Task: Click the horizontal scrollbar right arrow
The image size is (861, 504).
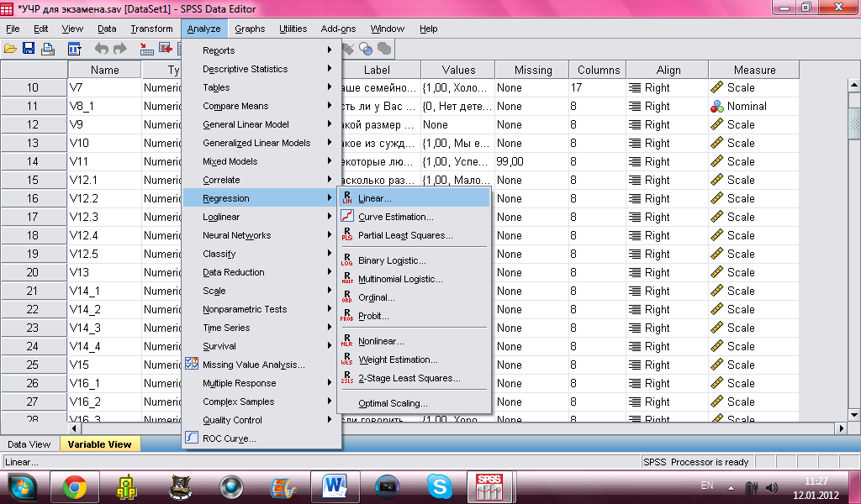Action: 841,428
